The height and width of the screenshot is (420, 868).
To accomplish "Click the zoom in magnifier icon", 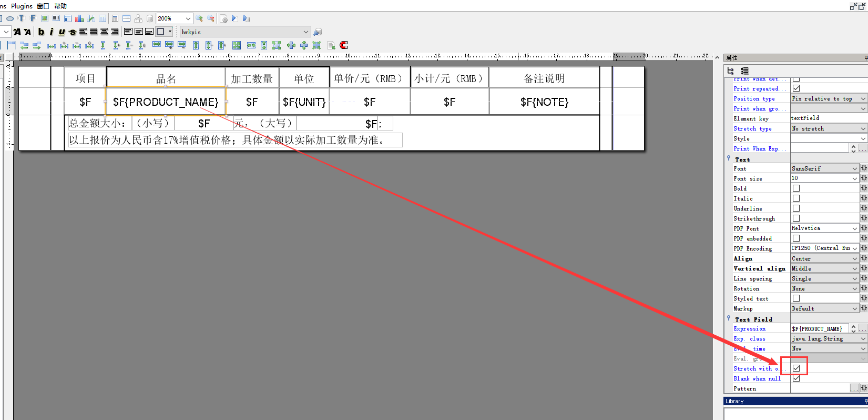I will tap(199, 18).
